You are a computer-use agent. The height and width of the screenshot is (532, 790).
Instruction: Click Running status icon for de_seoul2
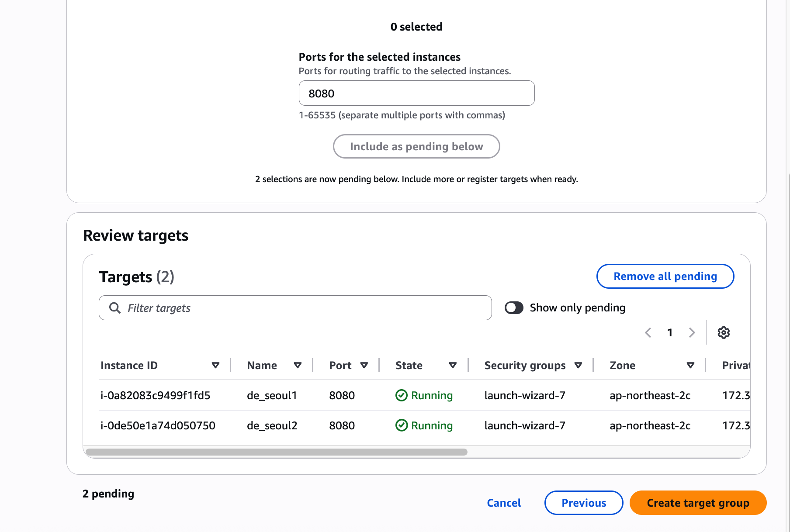(401, 425)
